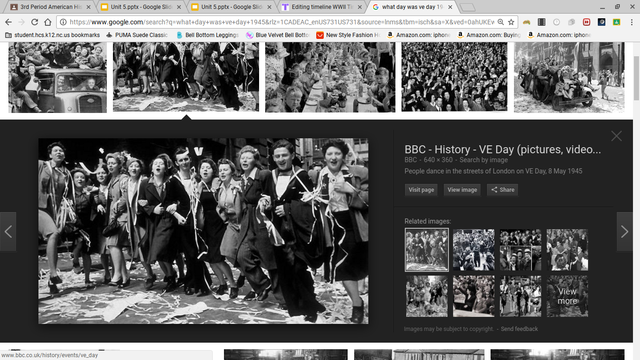Open PUMA Suede Classic bookmark
The height and width of the screenshot is (360, 640).
[137, 35]
